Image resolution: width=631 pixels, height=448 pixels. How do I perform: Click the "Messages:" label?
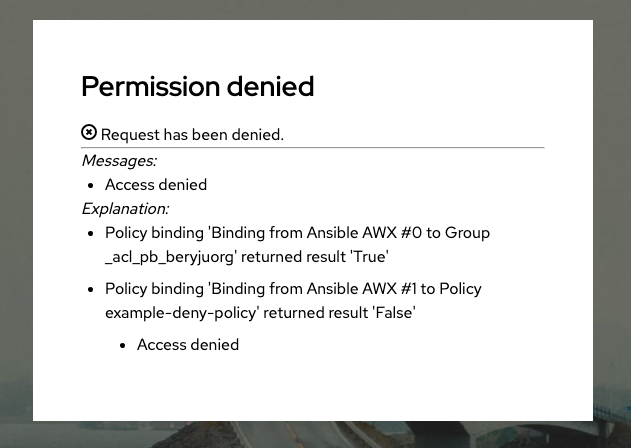[x=119, y=160]
